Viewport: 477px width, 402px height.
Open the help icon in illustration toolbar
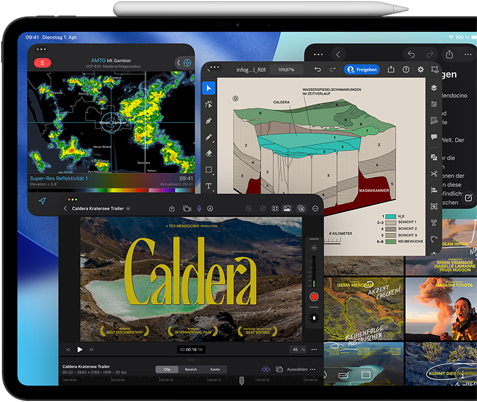point(406,69)
